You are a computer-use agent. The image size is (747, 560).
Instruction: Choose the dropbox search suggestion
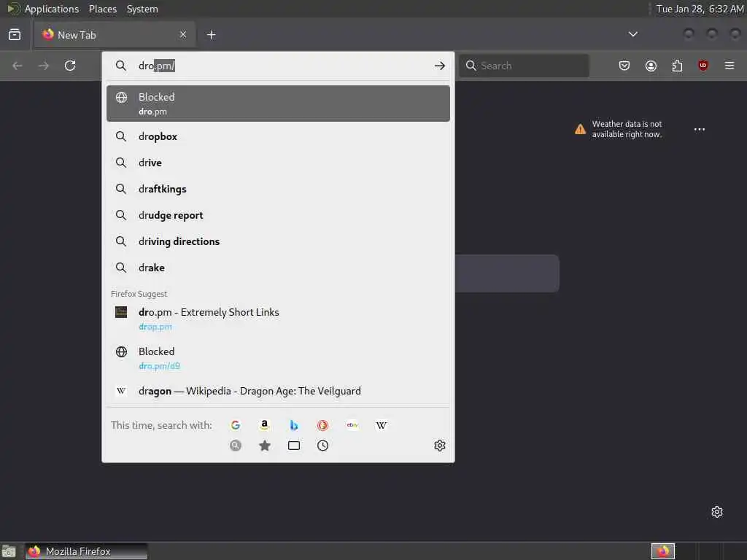tap(278, 136)
